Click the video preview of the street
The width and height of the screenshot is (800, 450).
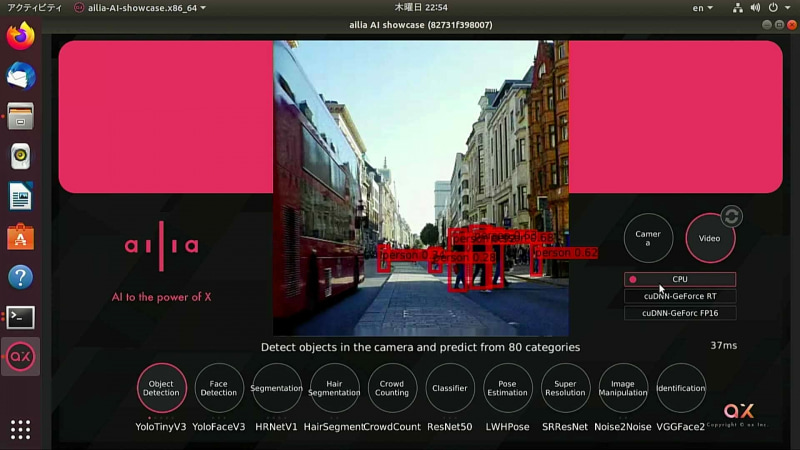pos(421,188)
